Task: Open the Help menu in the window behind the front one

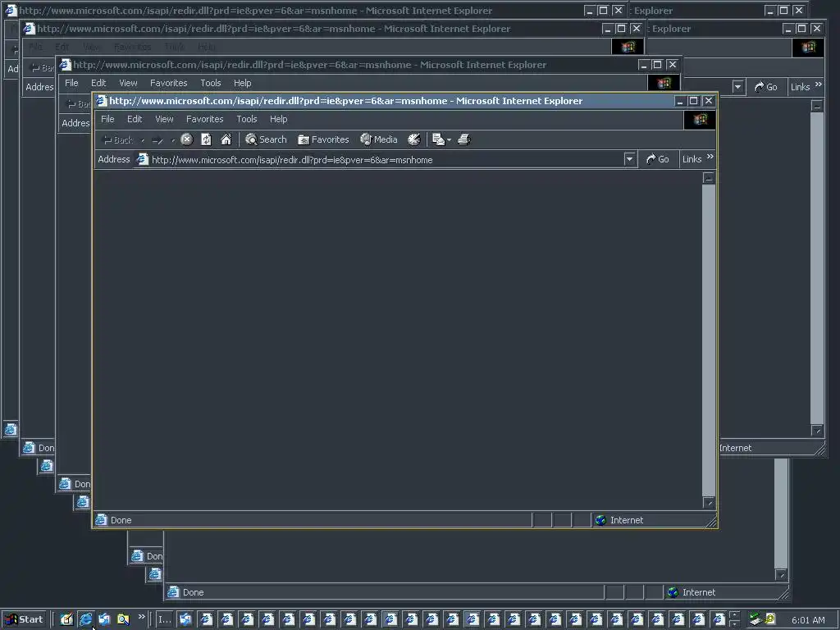Action: click(x=242, y=83)
